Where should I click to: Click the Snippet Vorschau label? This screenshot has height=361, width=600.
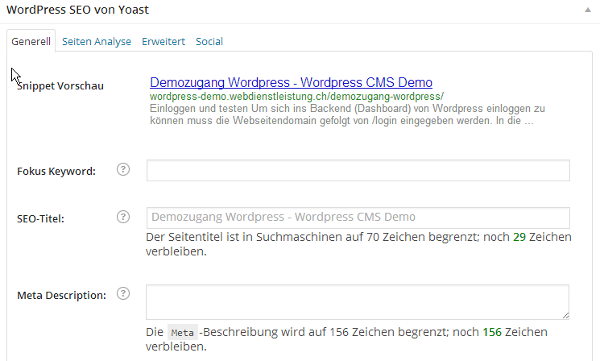60,86
